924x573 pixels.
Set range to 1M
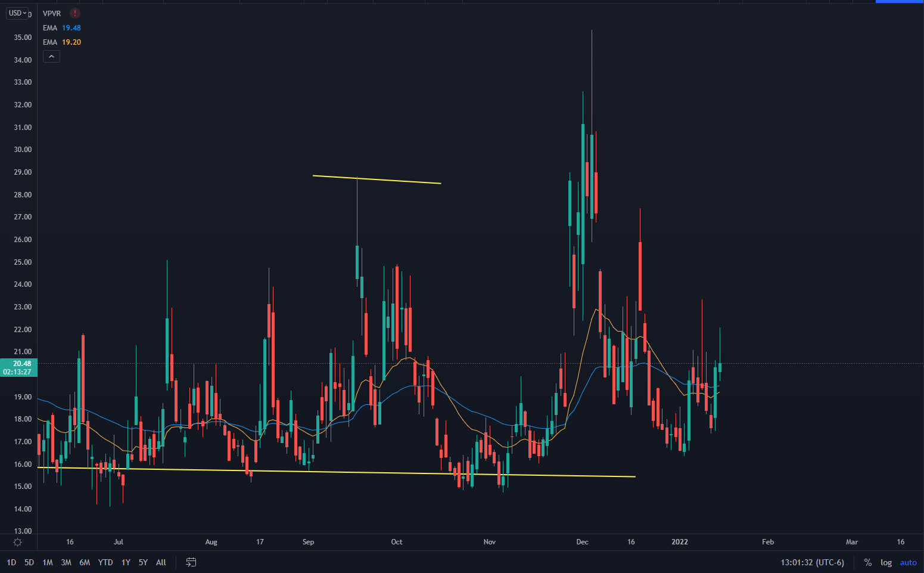pyautogui.click(x=48, y=562)
